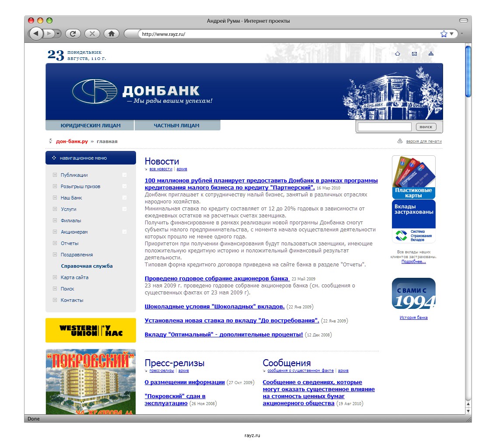This screenshot has height=448, width=496.
Task: Open сообщения о существенном факте link
Action: [x=300, y=371]
